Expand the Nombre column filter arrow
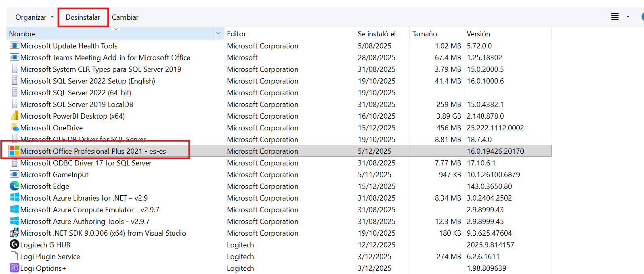The width and height of the screenshot is (644, 274). pyautogui.click(x=218, y=33)
